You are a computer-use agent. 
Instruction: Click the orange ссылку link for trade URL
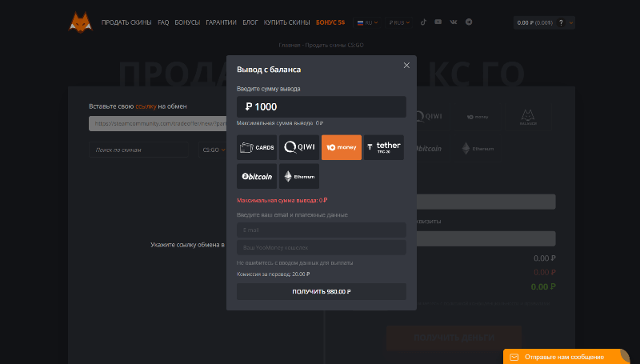coord(146,106)
